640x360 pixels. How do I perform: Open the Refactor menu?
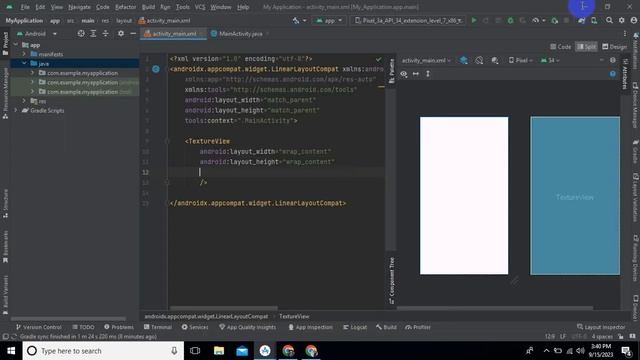click(x=125, y=7)
